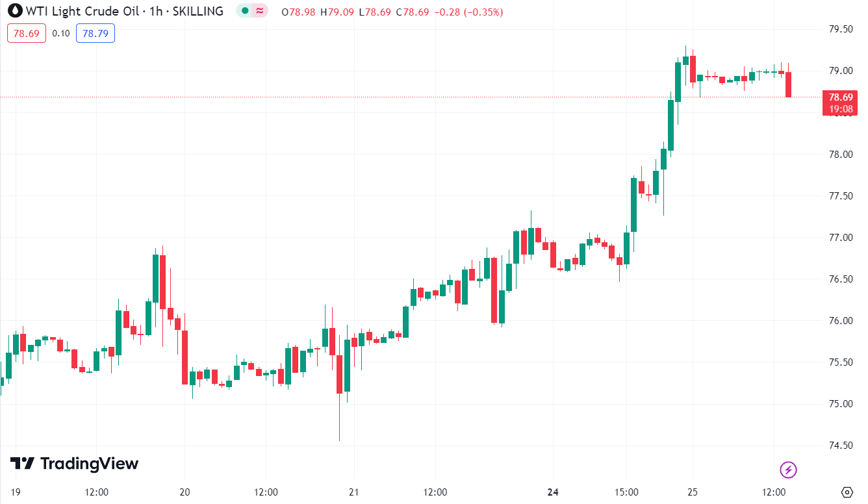Click the pink approximate-data indicator icon

(x=260, y=11)
